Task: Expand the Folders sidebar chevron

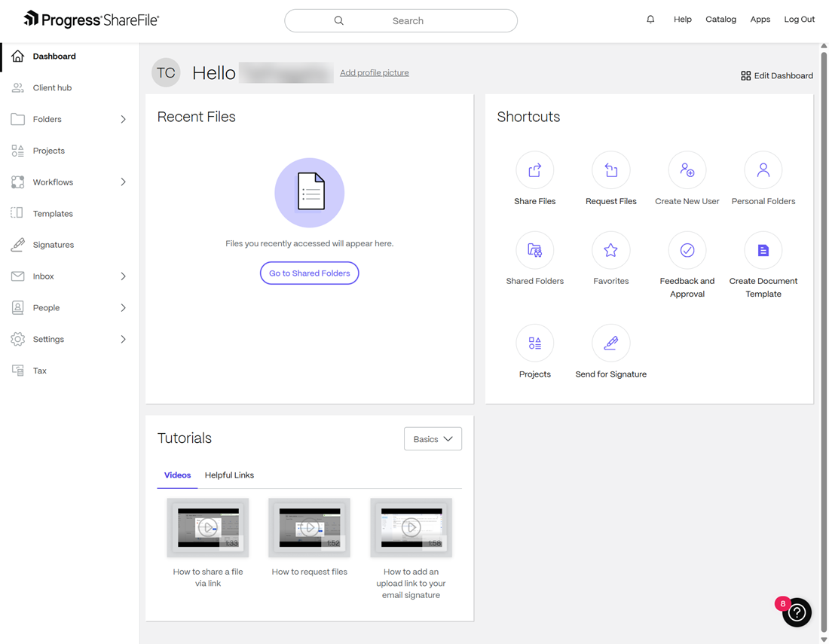Action: 123,119
